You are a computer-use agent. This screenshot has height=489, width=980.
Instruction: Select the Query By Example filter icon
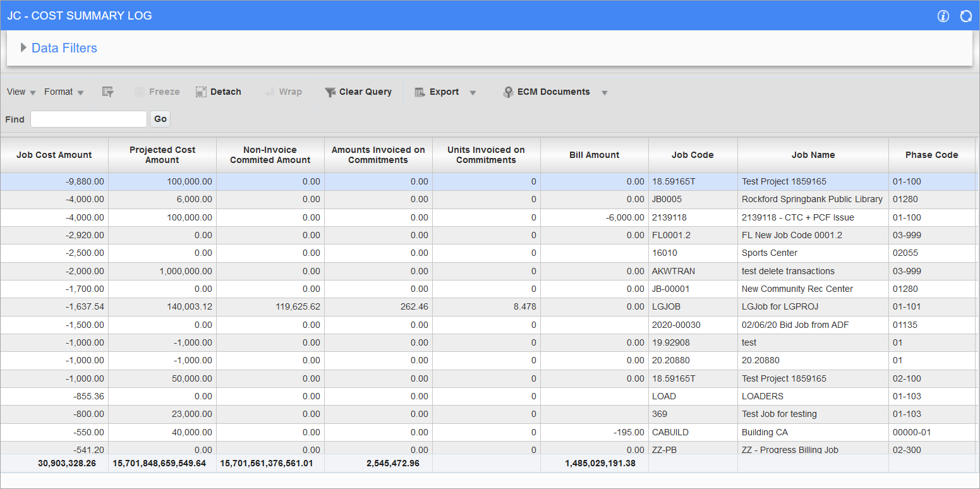point(107,92)
